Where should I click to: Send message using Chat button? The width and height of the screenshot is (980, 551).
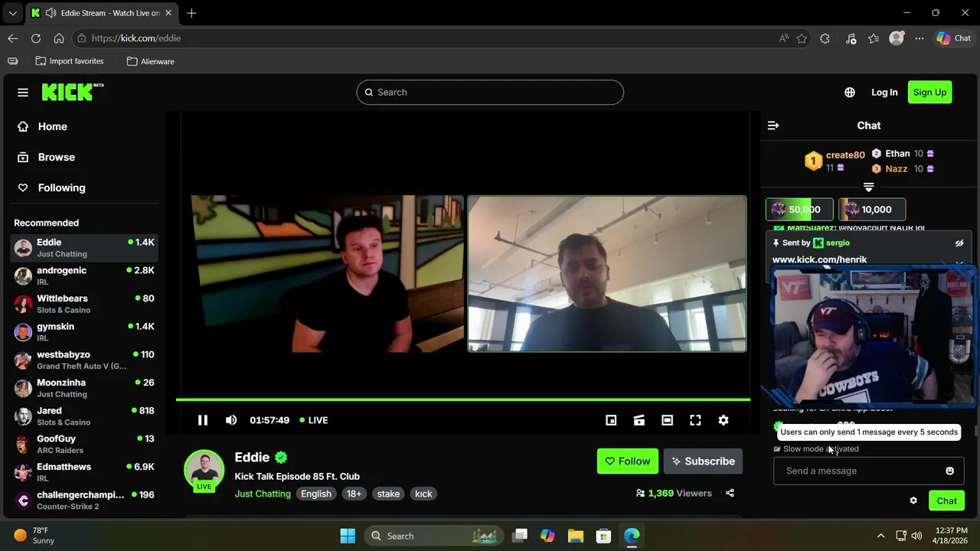946,500
